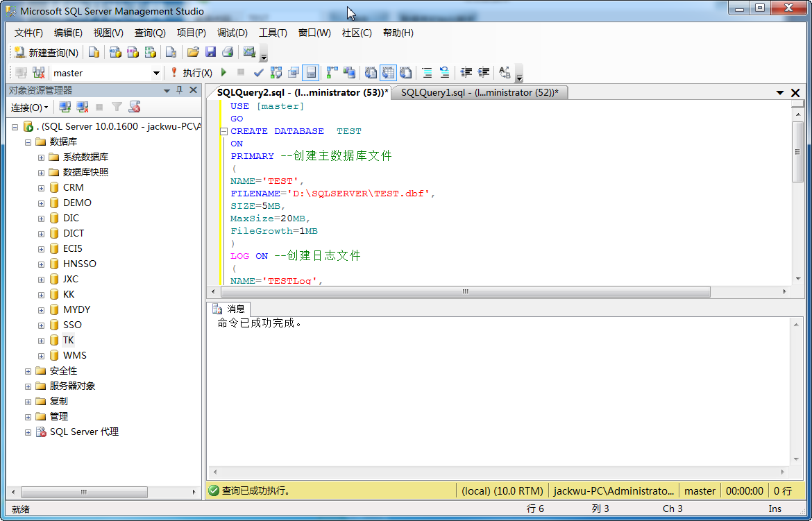This screenshot has width=812, height=521.
Task: Toggle the IntelliSense Enabled button
Action: point(311,73)
